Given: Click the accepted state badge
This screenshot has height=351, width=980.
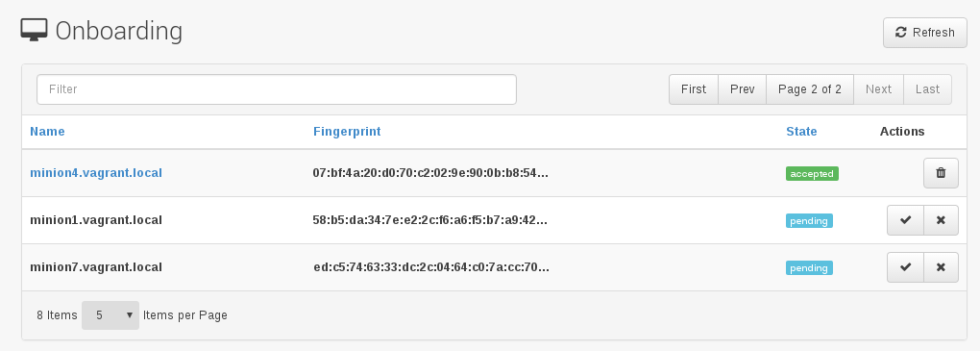Looking at the screenshot, I should click(812, 174).
